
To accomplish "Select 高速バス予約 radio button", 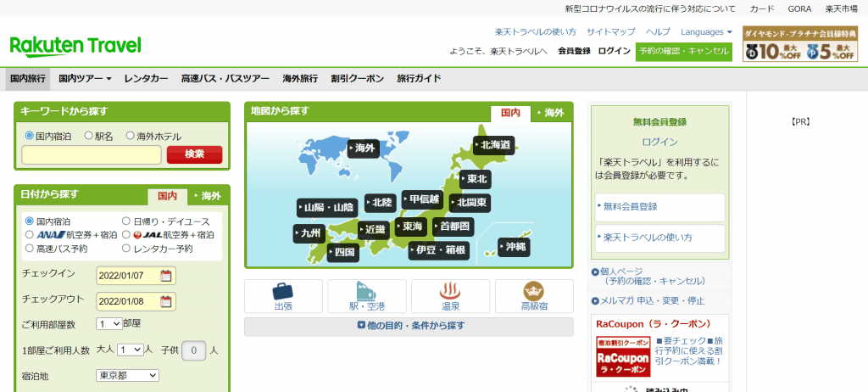I will pyautogui.click(x=30, y=249).
